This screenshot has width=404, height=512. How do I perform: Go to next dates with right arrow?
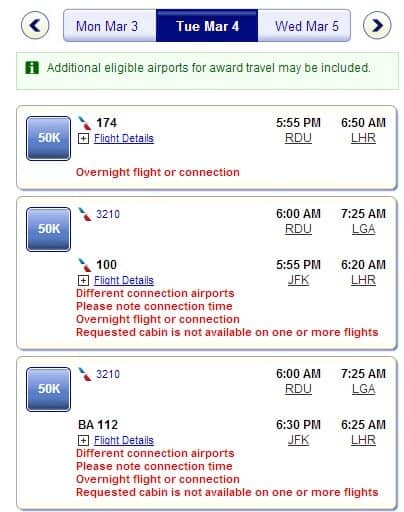click(377, 25)
